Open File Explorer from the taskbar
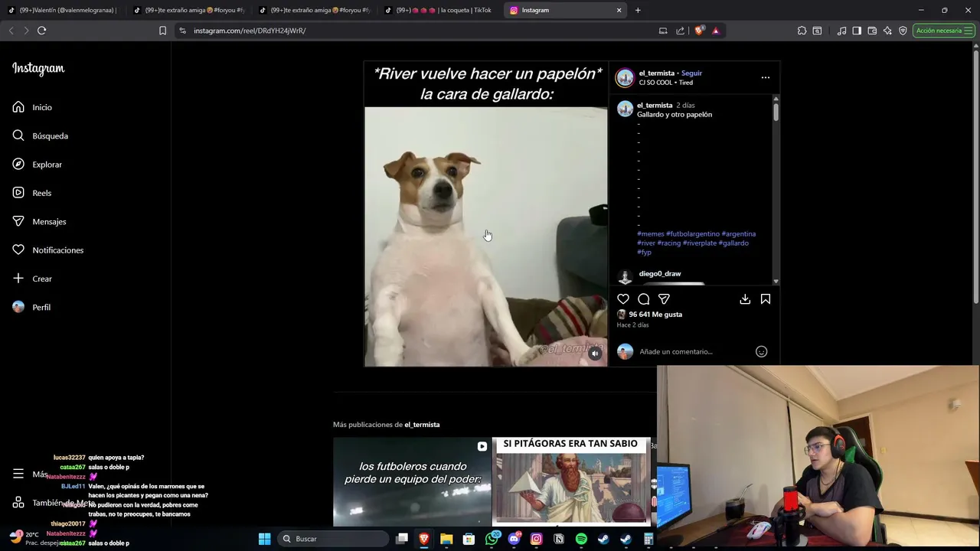 (446, 539)
